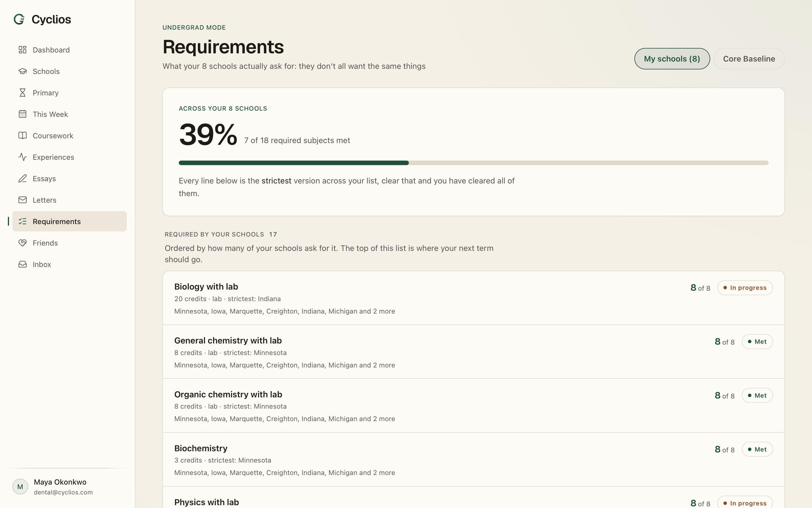Click the Inbox tray icon
The image size is (812, 508).
pos(23,264)
